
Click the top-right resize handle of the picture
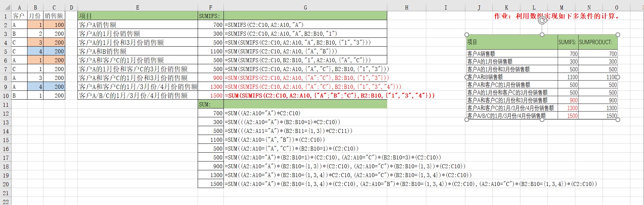[x=618, y=35]
